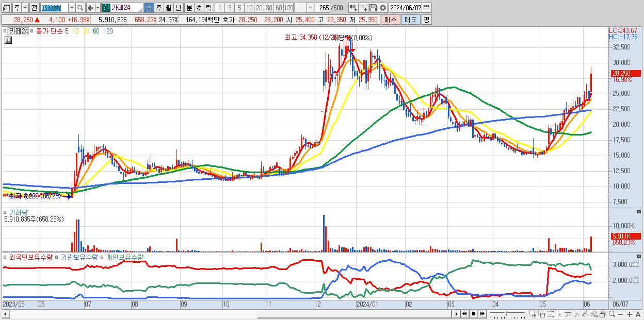Save chart settings with floppy disk icon
Viewport: 644px width, 320px height.
click(373, 8)
